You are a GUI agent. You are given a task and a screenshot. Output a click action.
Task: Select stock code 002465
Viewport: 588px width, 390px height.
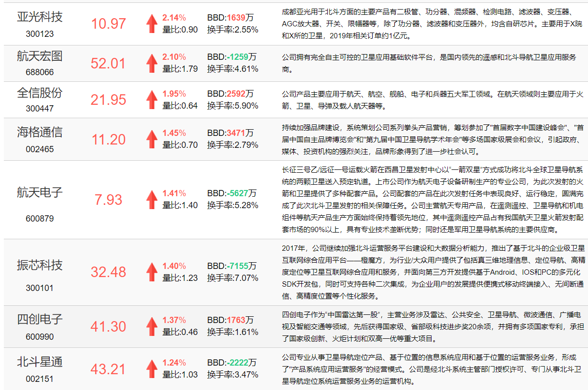click(40, 149)
